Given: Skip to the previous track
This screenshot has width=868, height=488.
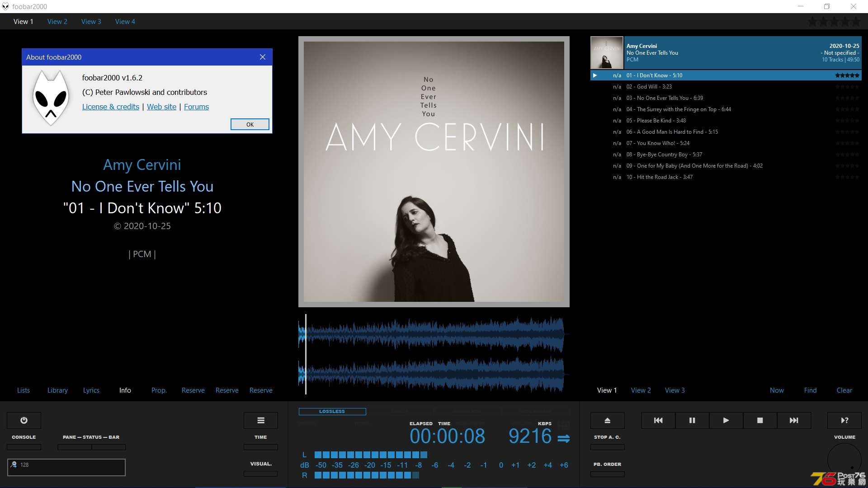Looking at the screenshot, I should pos(658,420).
